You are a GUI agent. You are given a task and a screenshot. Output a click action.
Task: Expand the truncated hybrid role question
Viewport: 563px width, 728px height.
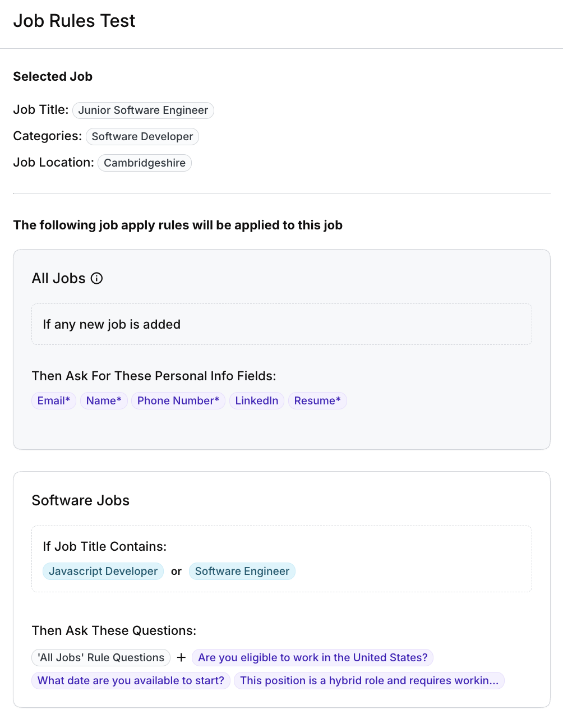[369, 681]
